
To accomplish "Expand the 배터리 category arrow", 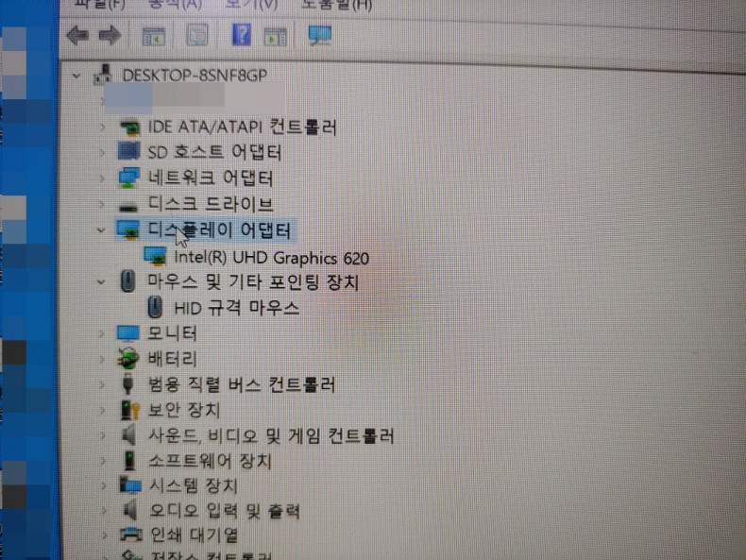I will tap(103, 359).
